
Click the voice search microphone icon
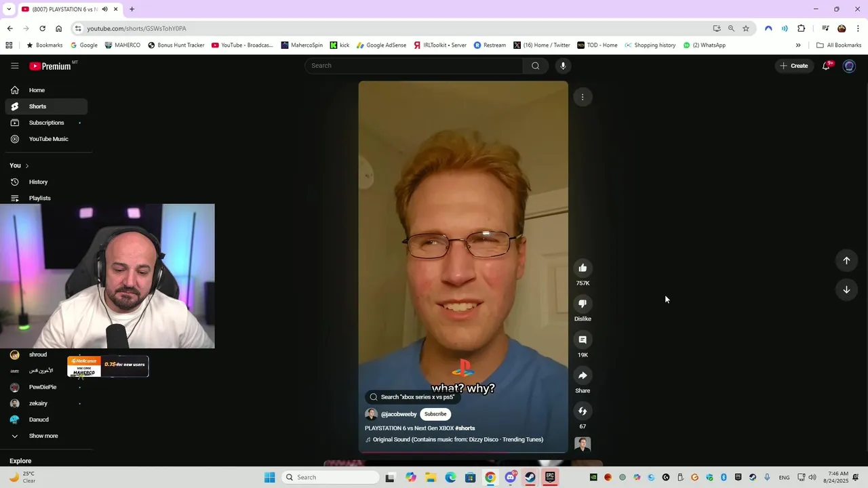(563, 66)
